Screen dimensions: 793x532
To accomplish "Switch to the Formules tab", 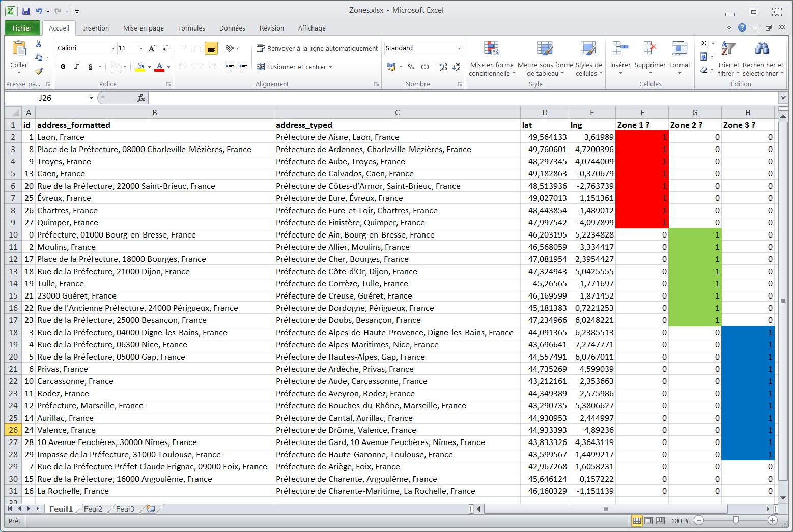I will pyautogui.click(x=191, y=28).
